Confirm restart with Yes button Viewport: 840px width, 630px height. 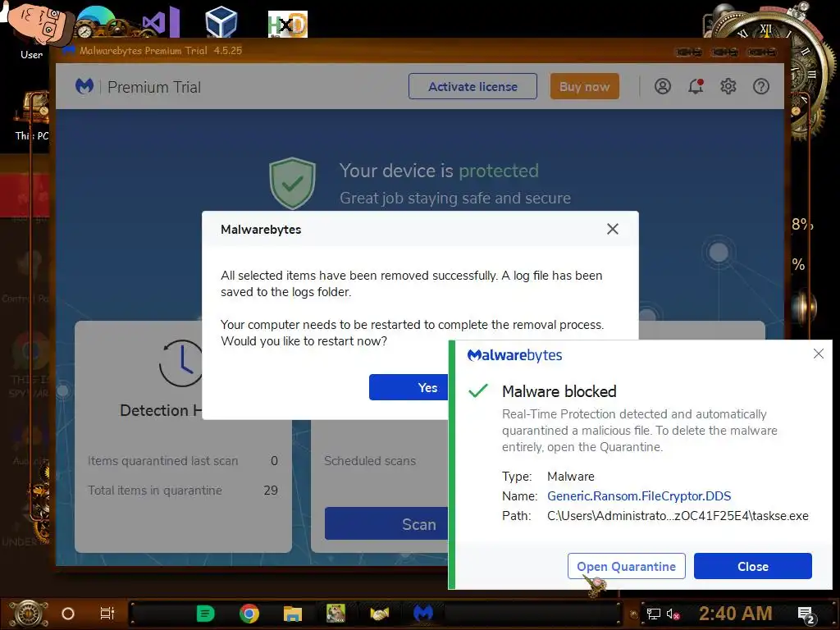tap(409, 387)
